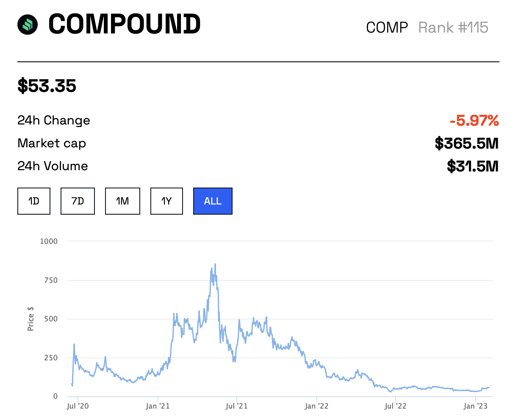The height and width of the screenshot is (420, 521).
Task: Click the COMP ticker symbol
Action: [x=387, y=28]
